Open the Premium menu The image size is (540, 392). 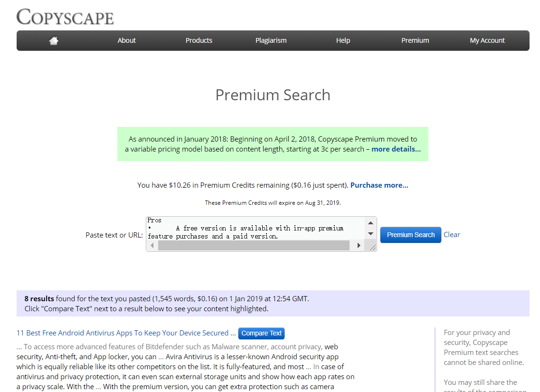(416, 40)
